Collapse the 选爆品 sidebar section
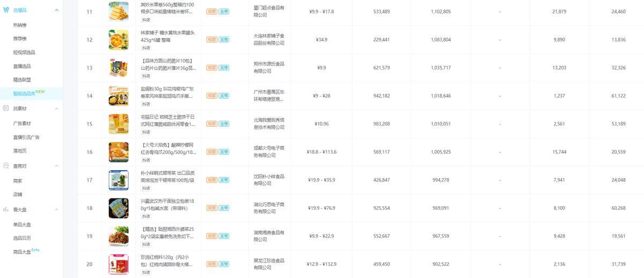Screen dimensions: 644x278 coord(56,10)
